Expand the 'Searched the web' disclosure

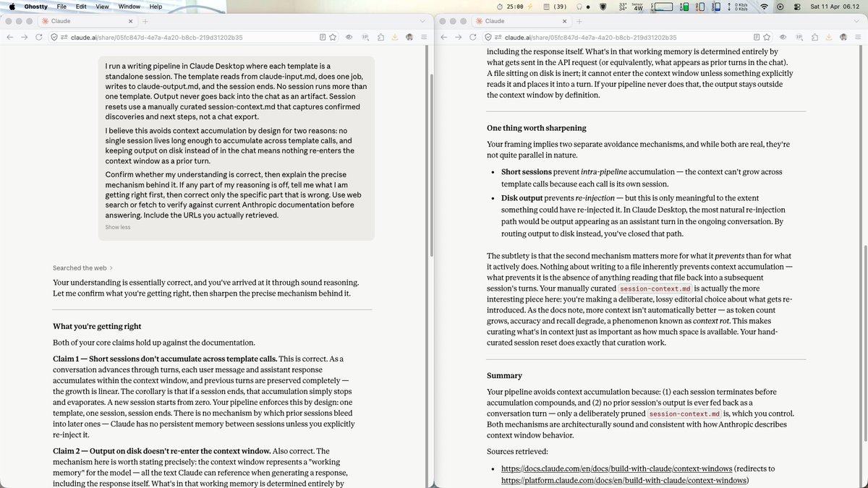[82, 267]
